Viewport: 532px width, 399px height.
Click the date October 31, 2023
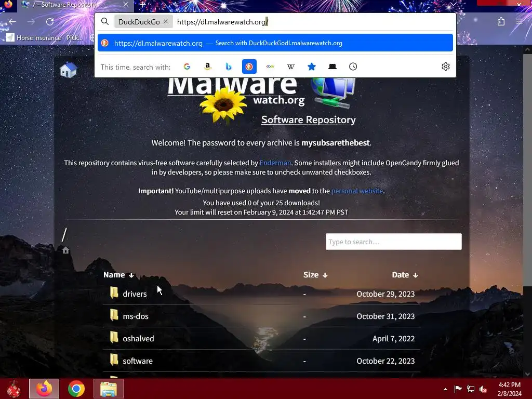pos(385,316)
